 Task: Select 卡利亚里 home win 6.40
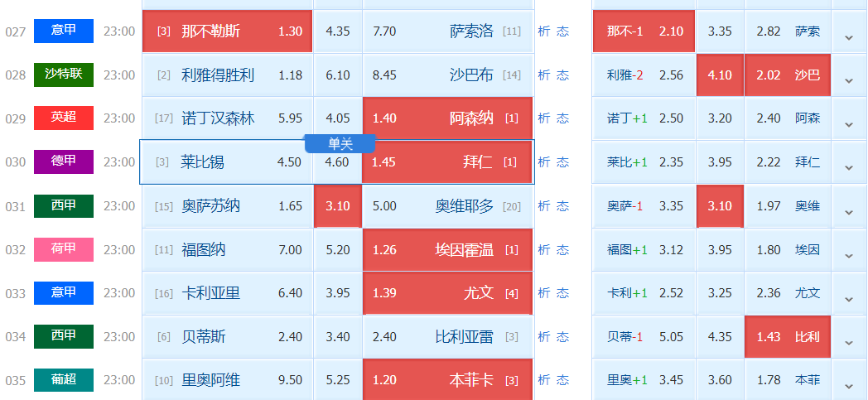(x=228, y=292)
